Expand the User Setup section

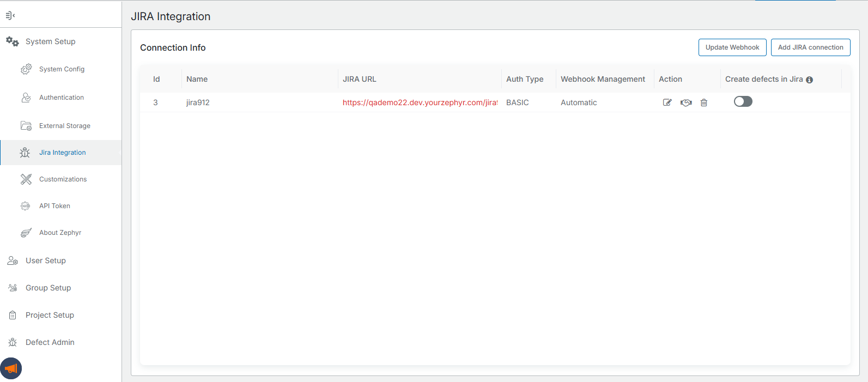point(46,260)
